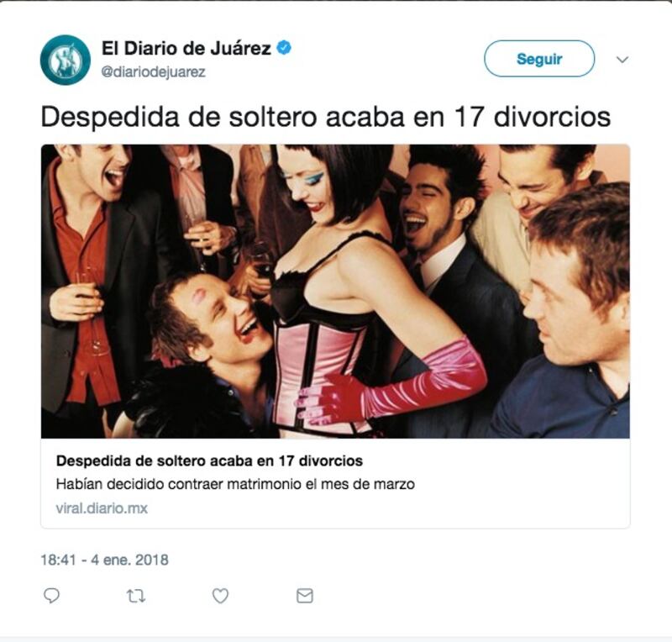The image size is (672, 642).
Task: Click the bold card headline about 17 divorcios
Action: [209, 461]
